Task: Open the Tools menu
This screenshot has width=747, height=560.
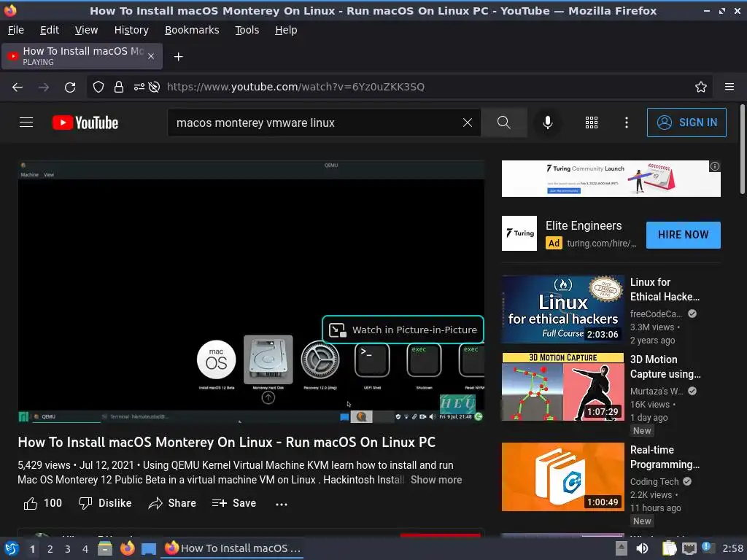Action: click(247, 30)
